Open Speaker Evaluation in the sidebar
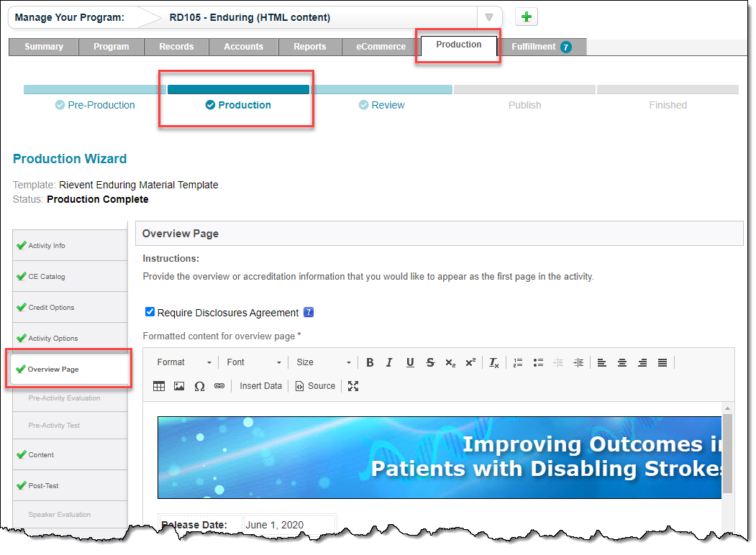Image resolution: width=756 pixels, height=555 pixels. coord(70,515)
